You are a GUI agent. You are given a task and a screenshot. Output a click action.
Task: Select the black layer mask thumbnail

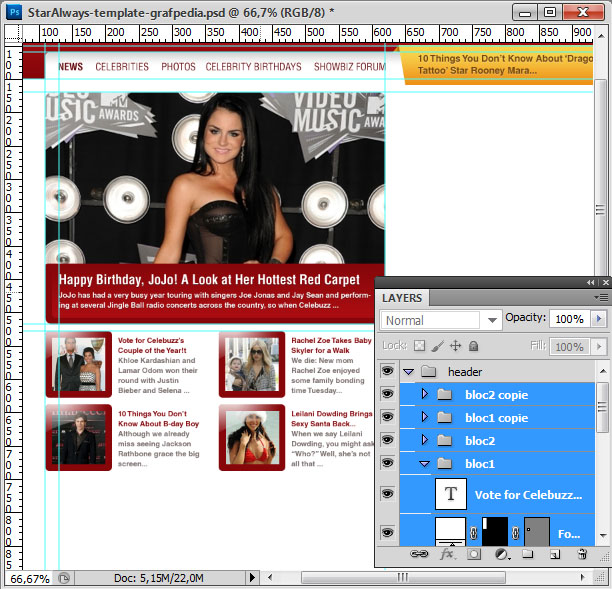point(495,532)
